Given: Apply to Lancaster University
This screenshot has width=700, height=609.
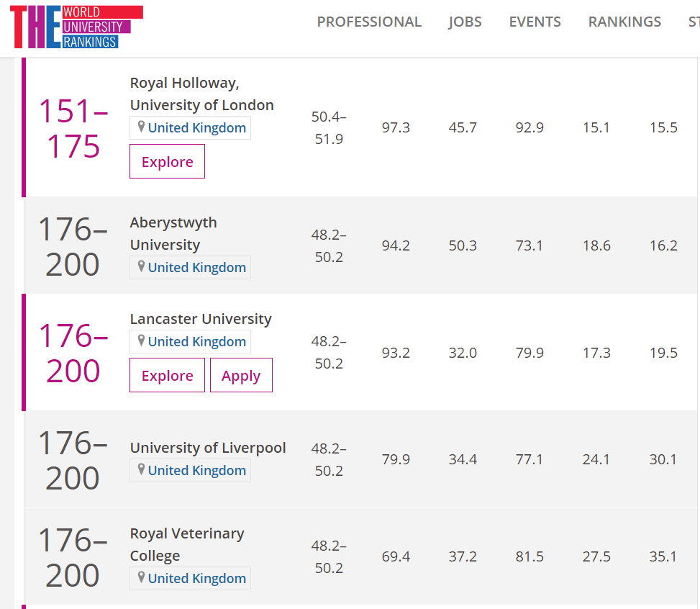Looking at the screenshot, I should coord(241,375).
